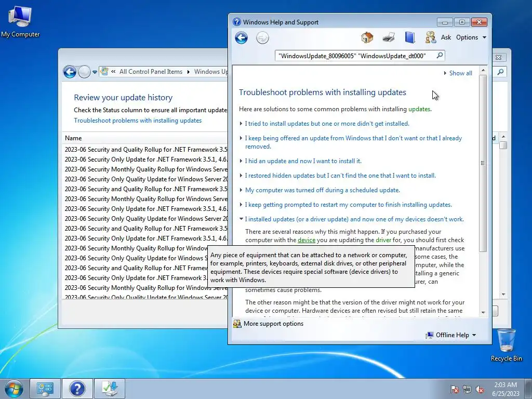Expand 'My computer was turned off' topic
This screenshot has height=399, width=532.
(322, 190)
